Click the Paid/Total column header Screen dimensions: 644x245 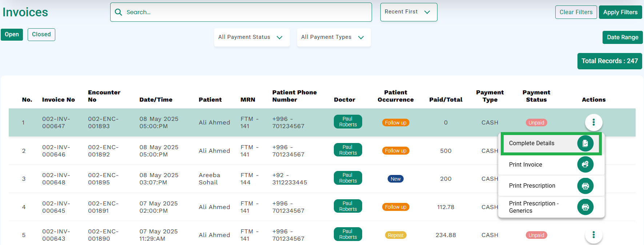(446, 100)
